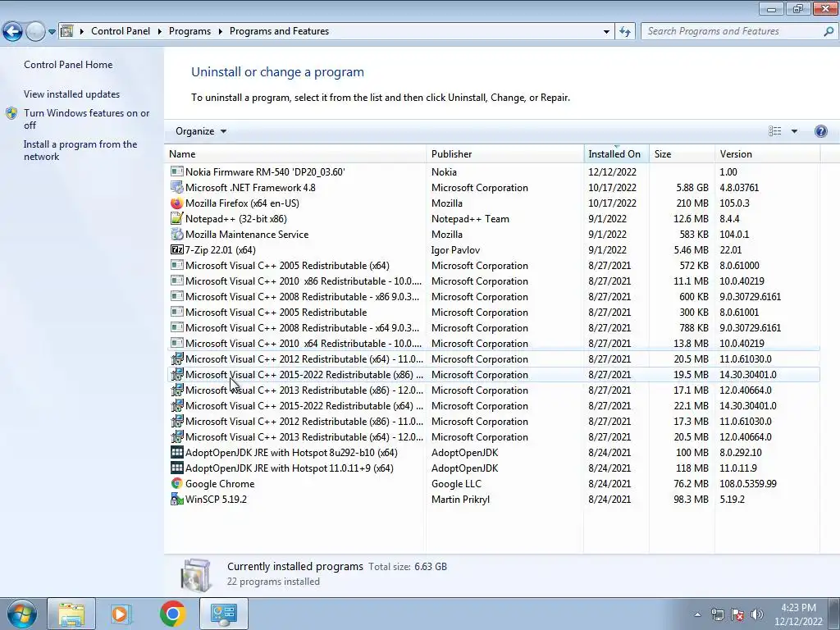Click the Programs breadcrumb
840x630 pixels.
click(x=189, y=31)
